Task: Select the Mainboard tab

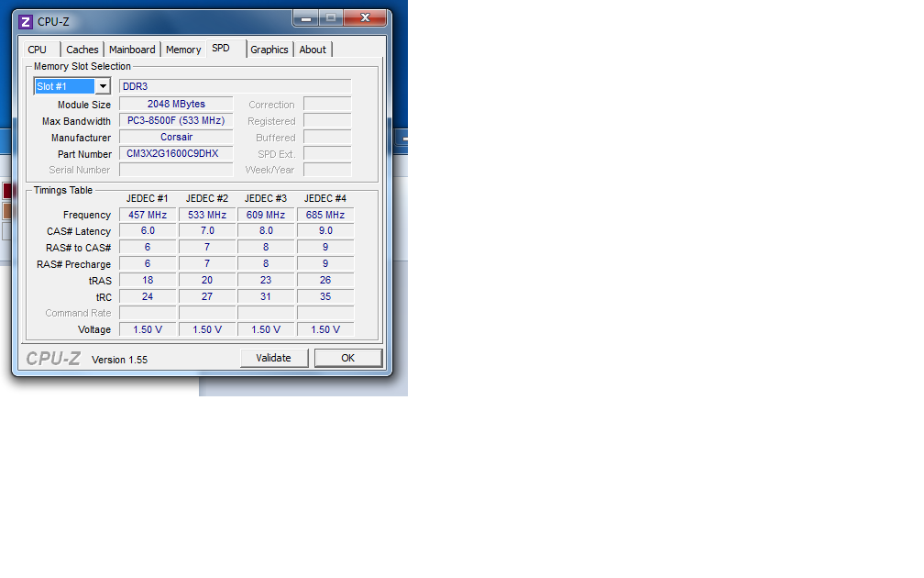Action: tap(132, 50)
